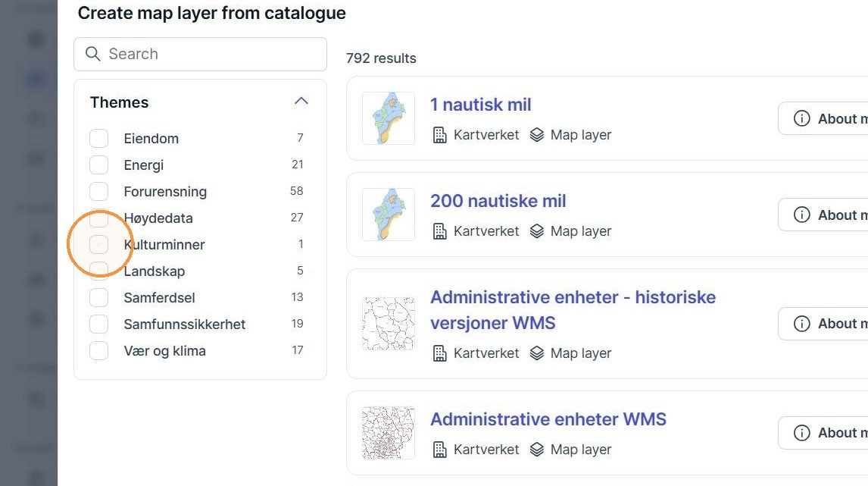This screenshot has width=868, height=486.
Task: Enable the Energi theme filter
Action: 99,165
